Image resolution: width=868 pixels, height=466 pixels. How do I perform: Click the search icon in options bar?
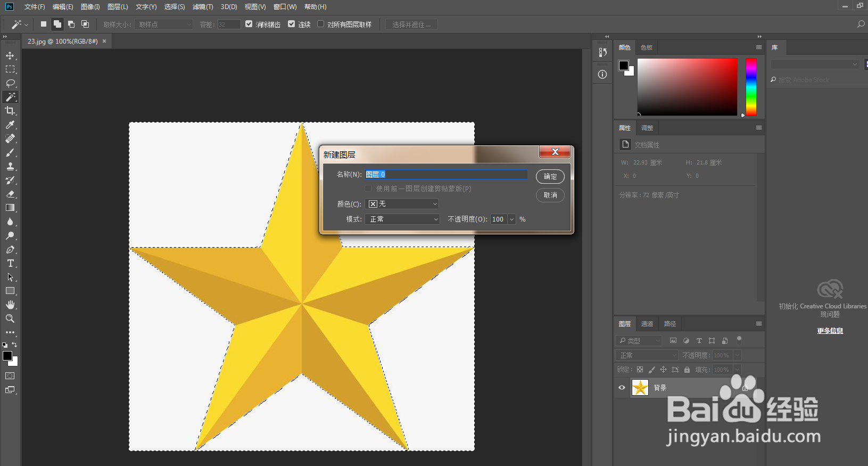[x=861, y=24]
